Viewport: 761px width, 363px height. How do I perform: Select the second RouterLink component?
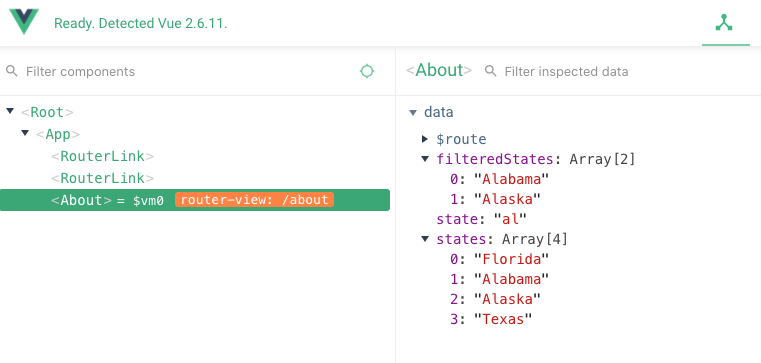pyautogui.click(x=102, y=178)
